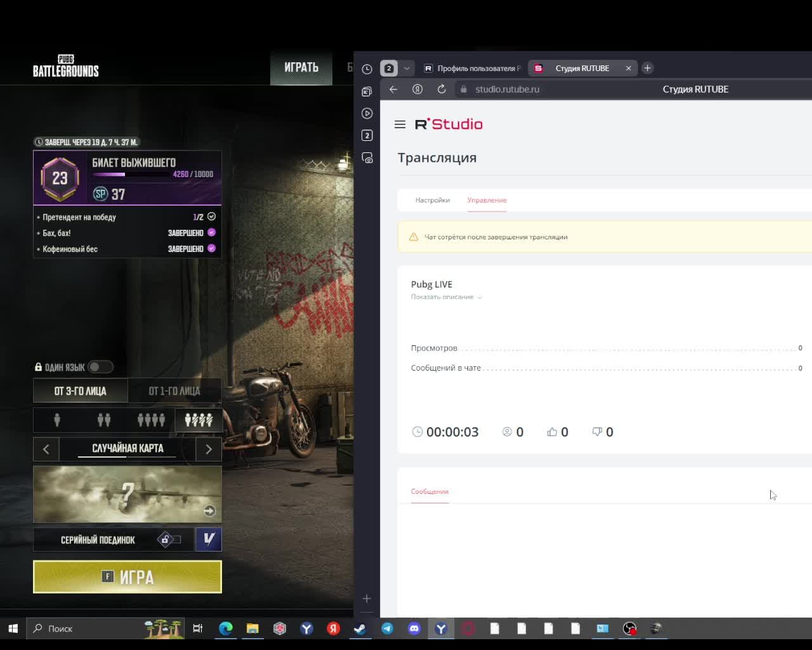Open RUTUBE Studio hamburger menu
This screenshot has height=650, width=812.
pyautogui.click(x=400, y=124)
